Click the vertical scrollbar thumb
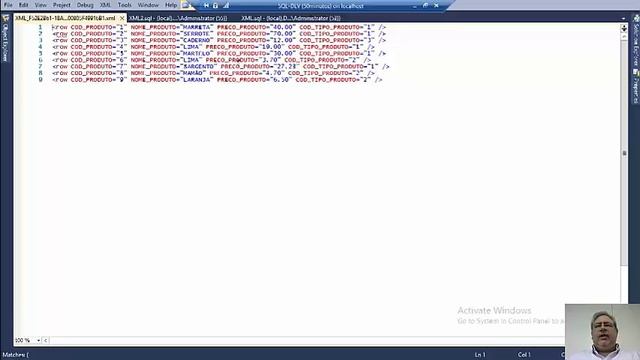640x360 pixels. pos(624,153)
